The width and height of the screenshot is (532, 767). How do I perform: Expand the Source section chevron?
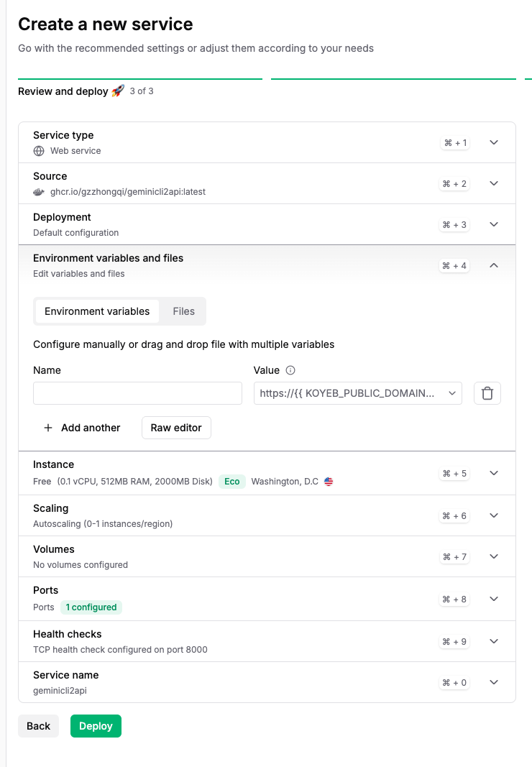pos(493,183)
